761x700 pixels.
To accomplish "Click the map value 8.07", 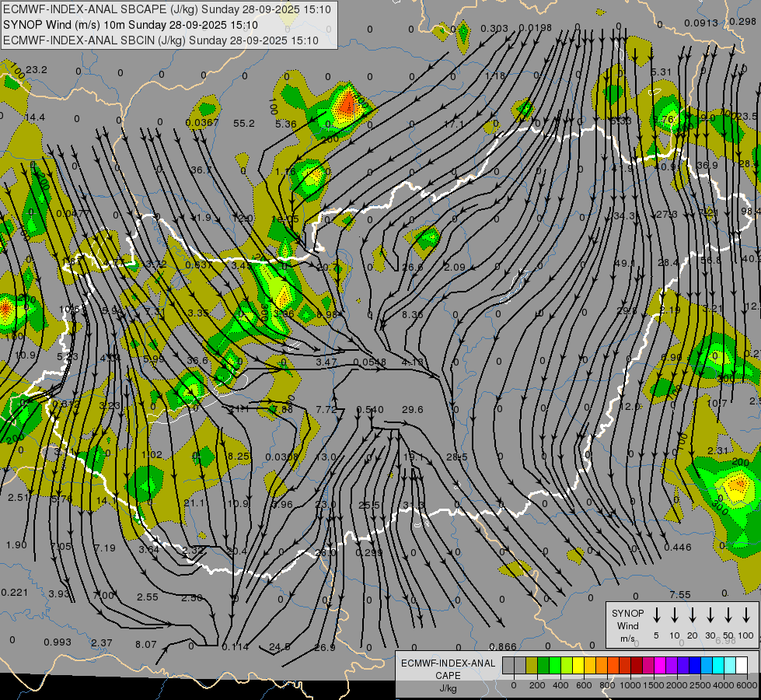I will point(145,645).
